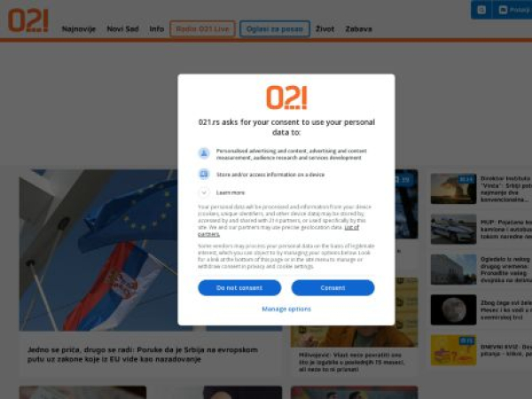Click the Radio 021 Live button
Screen dimensions: 532x399
202,29
